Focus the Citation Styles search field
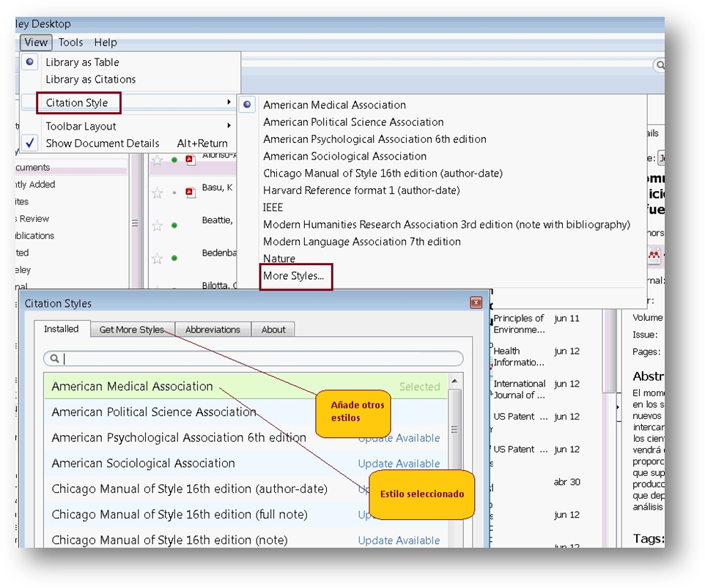705x588 pixels. tap(254, 359)
